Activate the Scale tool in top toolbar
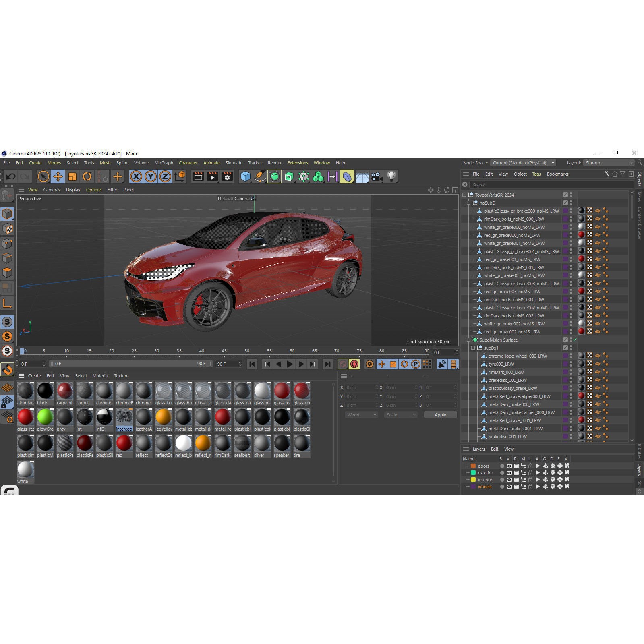Screen dimensions: 644x644 72,176
